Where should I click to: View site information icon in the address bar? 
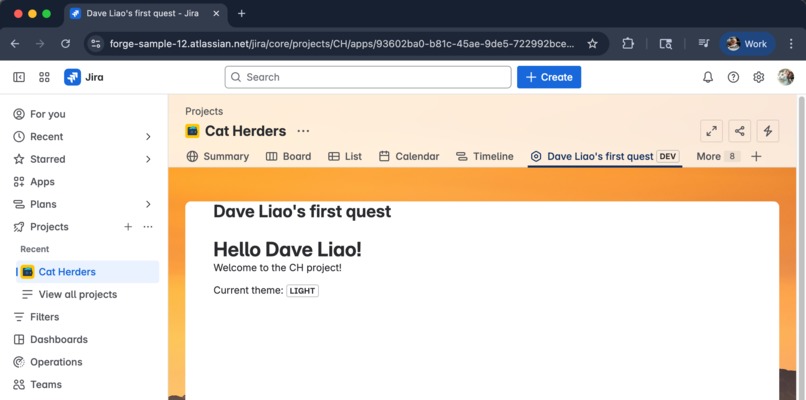point(96,44)
